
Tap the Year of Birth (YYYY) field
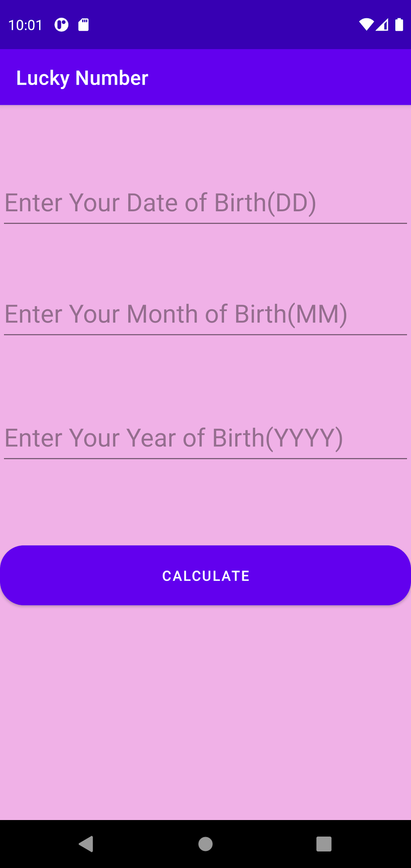[x=205, y=438]
